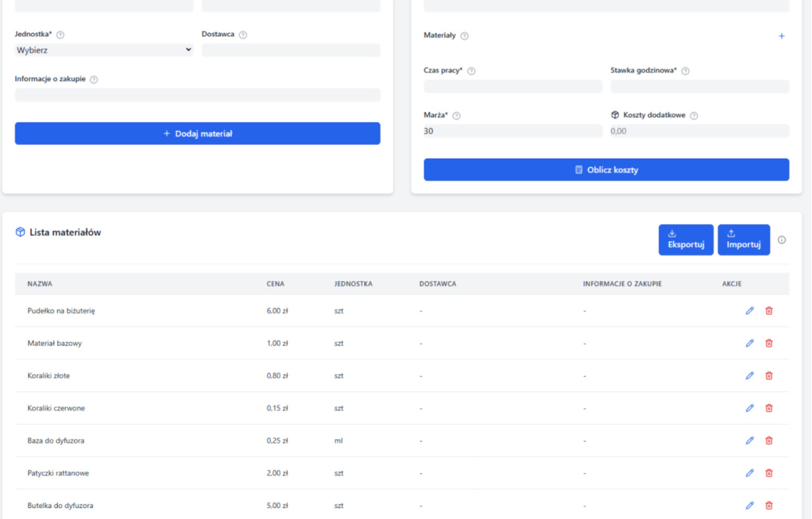Edit the Butelka do dyfuzora row

coord(750,506)
